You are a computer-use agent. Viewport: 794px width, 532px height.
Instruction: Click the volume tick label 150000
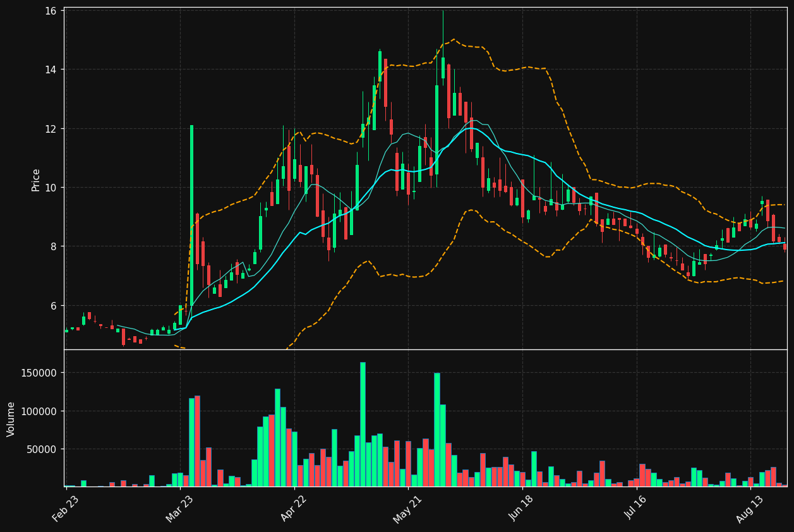coord(40,373)
